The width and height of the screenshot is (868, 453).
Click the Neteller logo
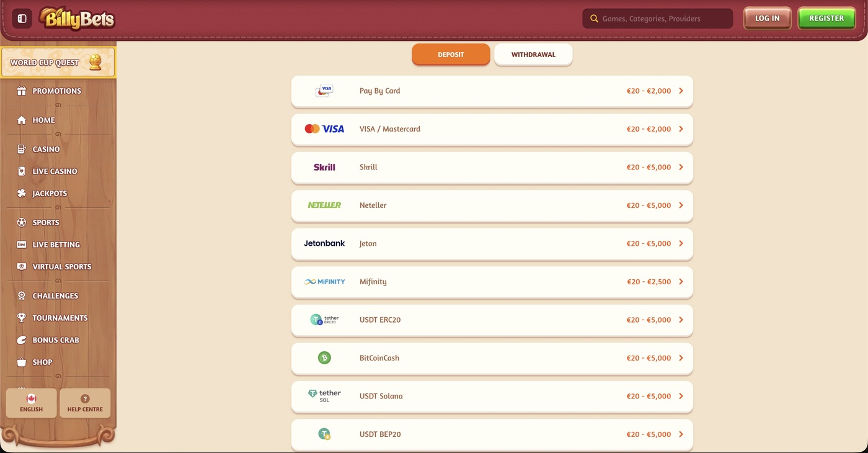tap(324, 205)
